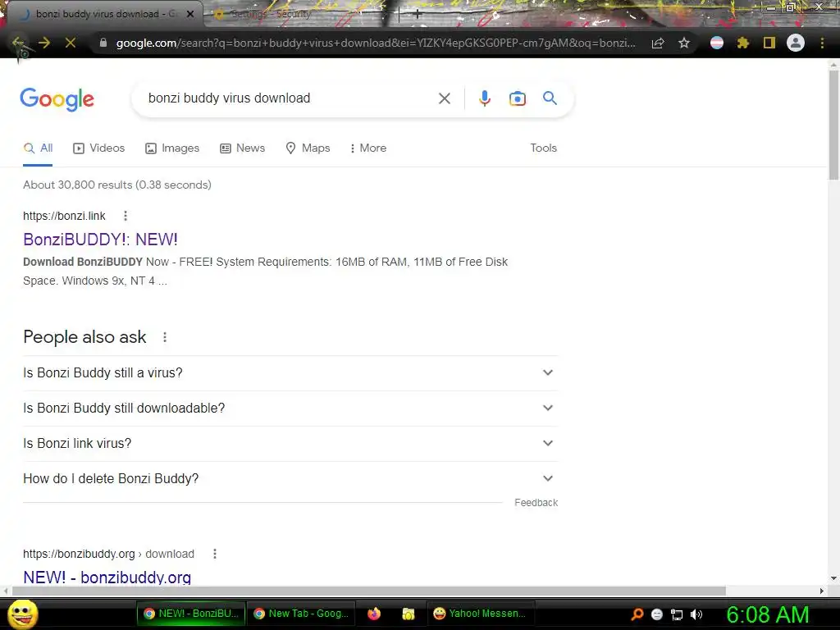Switch to News results

point(243,148)
